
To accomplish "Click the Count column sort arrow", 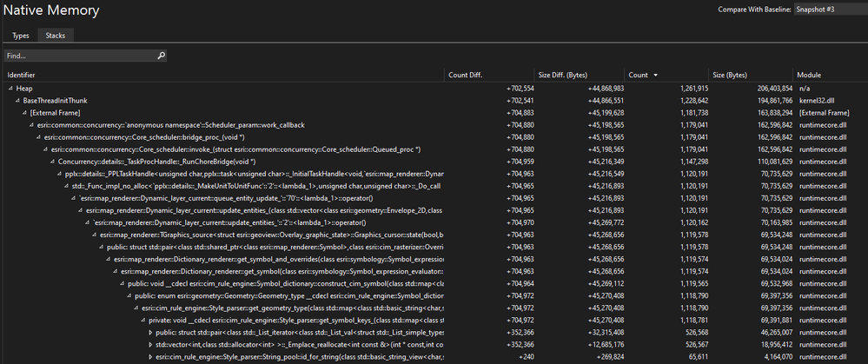I will [x=656, y=75].
